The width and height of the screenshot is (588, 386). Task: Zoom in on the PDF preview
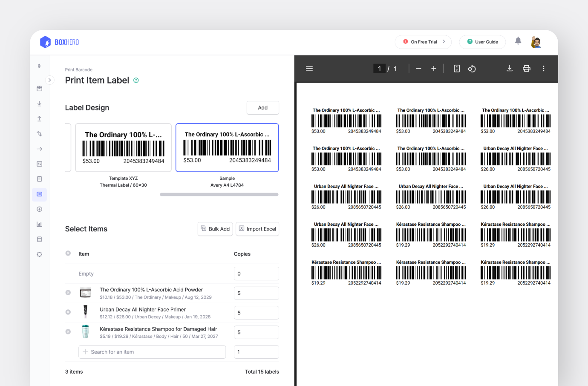tap(433, 69)
